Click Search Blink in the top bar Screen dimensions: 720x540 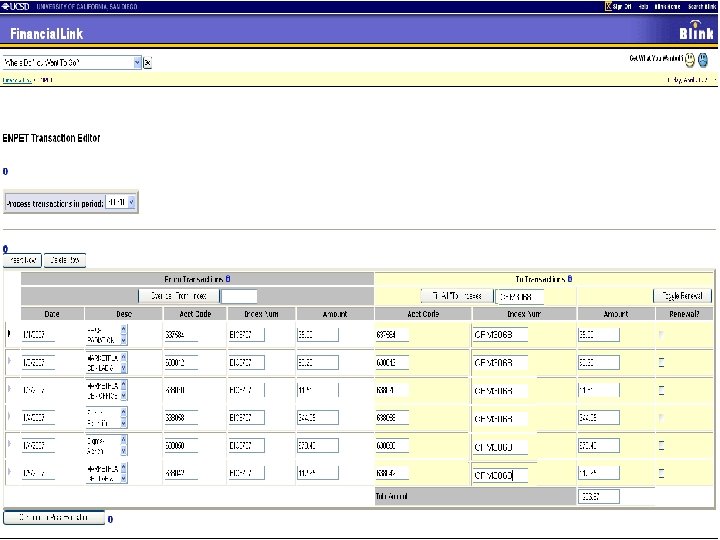click(700, 6)
